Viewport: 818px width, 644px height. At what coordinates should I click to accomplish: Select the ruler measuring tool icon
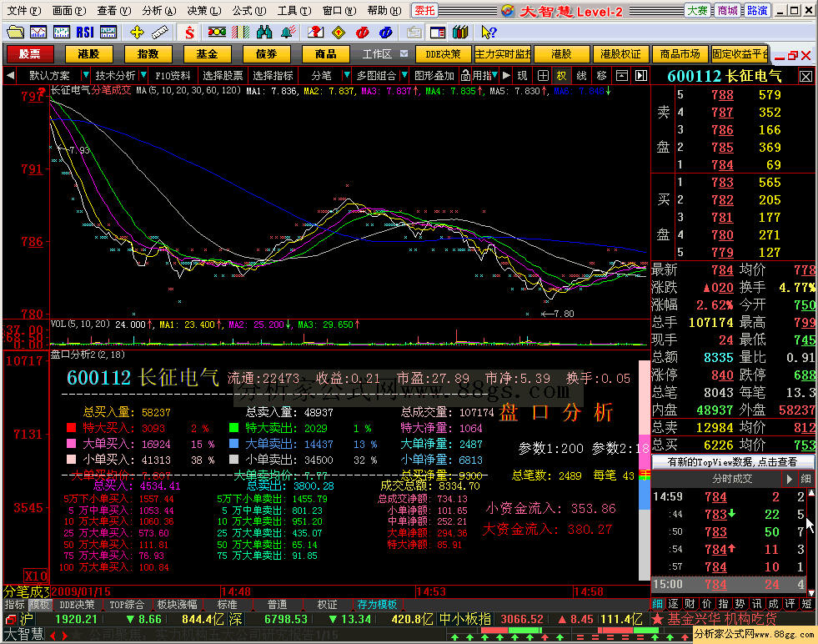[x=159, y=33]
